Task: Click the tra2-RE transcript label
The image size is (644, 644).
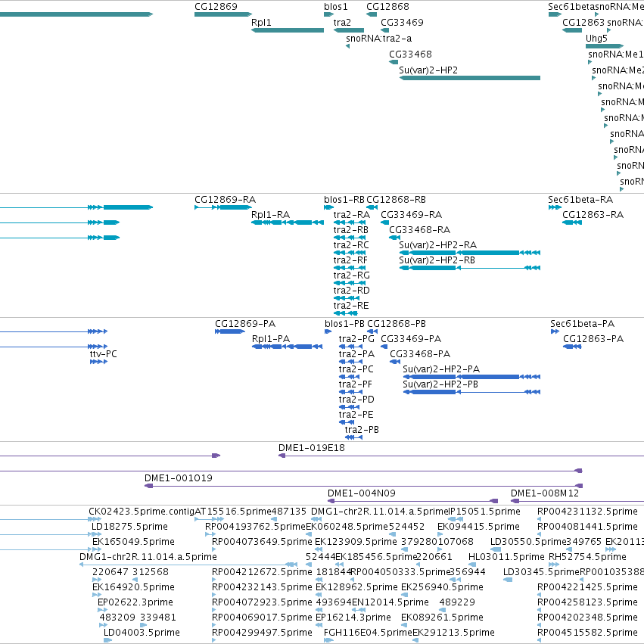Action: [351, 306]
